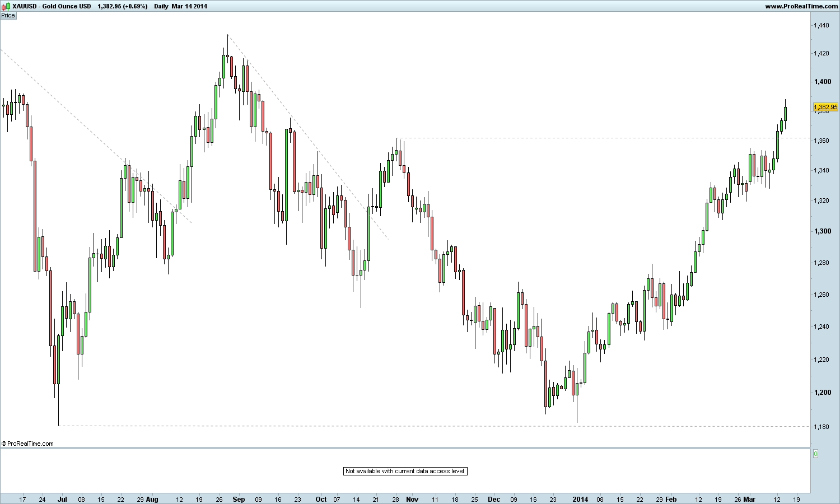The height and width of the screenshot is (504, 840).
Task: Select the 1,400 level on the price axis
Action: tap(823, 82)
